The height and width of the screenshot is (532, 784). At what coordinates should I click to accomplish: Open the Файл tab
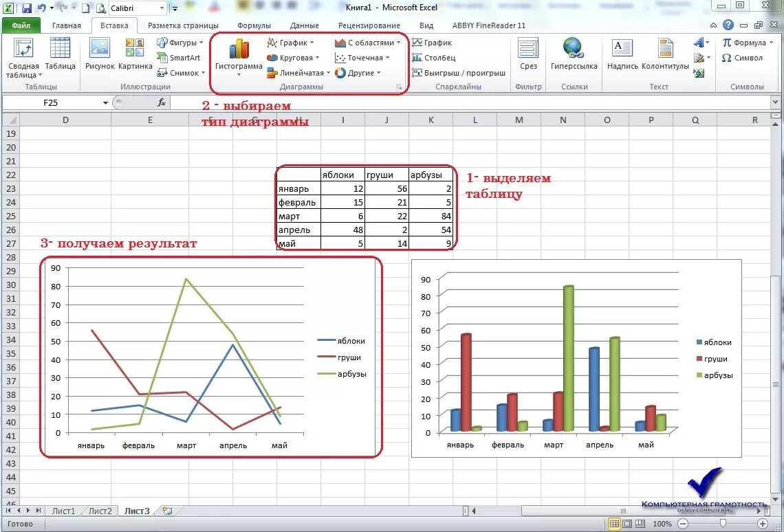tap(21, 25)
